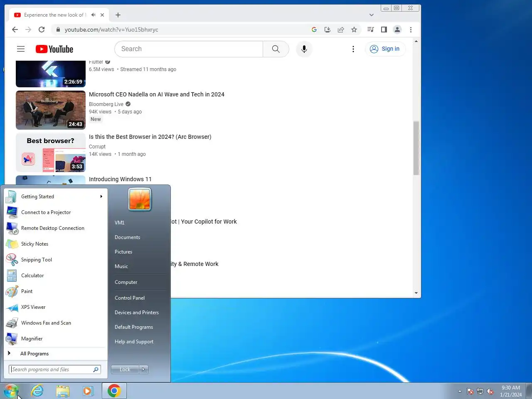532x399 pixels.
Task: Click the muted volume tray icon
Action: point(490,391)
